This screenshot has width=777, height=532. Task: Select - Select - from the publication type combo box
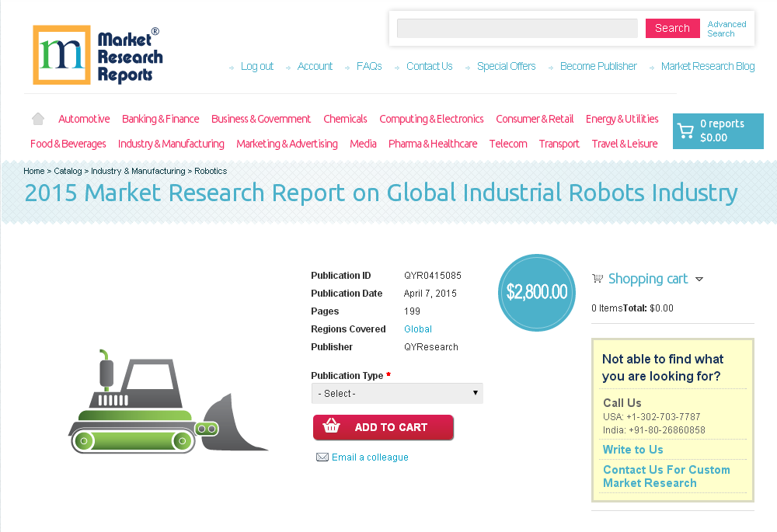tap(396, 393)
